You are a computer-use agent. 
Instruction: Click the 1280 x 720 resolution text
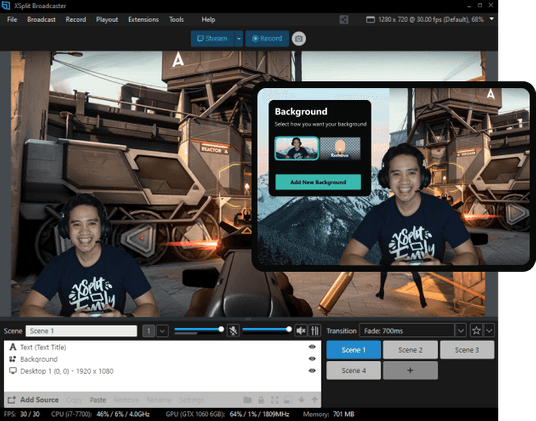pos(431,19)
